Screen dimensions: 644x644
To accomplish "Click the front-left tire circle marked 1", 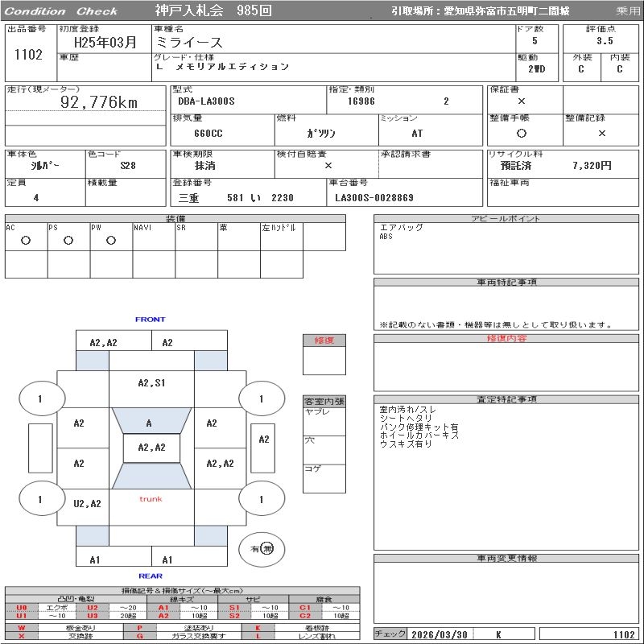I will [x=39, y=398].
